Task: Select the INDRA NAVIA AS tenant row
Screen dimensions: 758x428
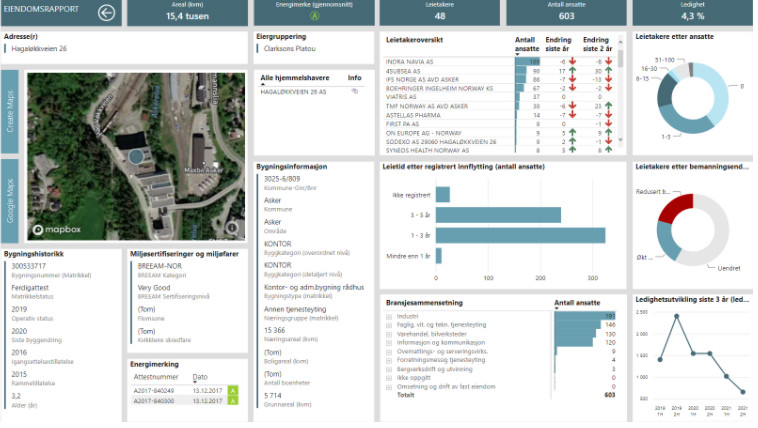Action: point(499,61)
